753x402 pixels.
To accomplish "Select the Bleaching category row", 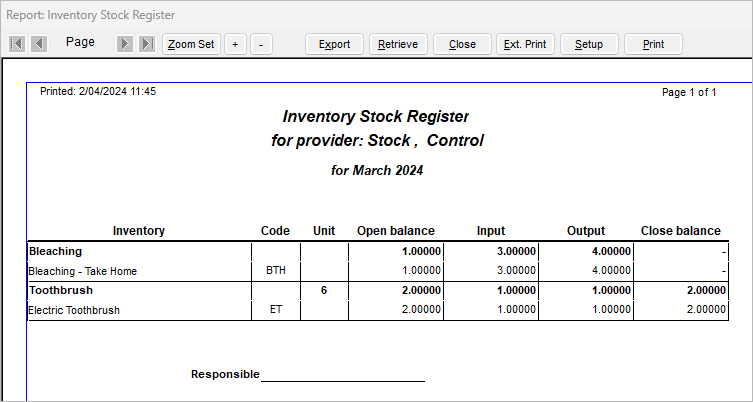I will (56, 251).
